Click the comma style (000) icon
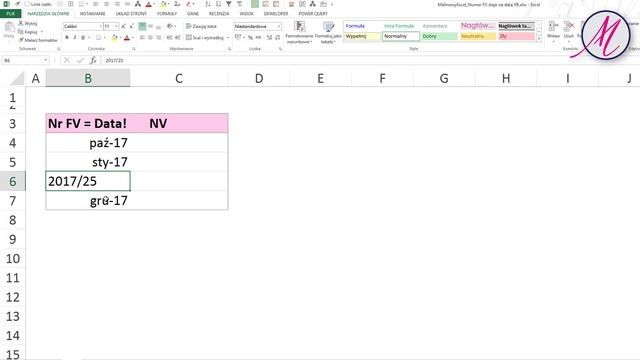Screen dimensions: 640x360 pos(258,38)
